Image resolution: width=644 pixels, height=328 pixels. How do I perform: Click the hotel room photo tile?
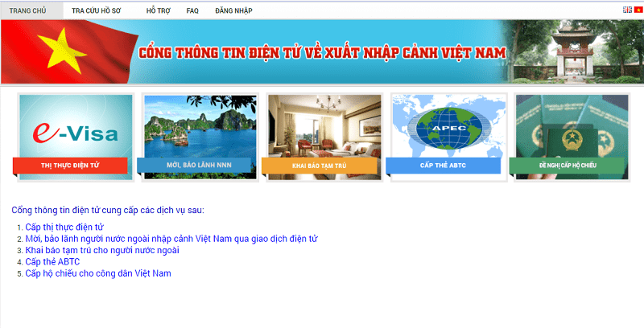point(323,126)
